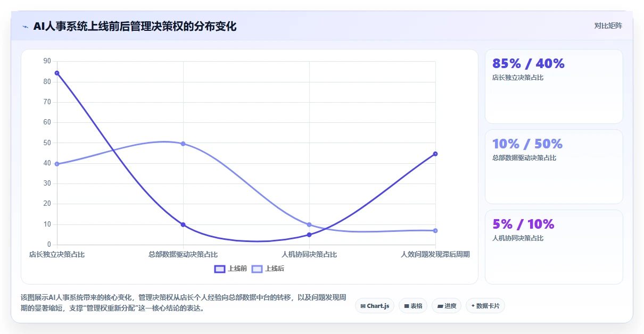Toggle the 上线后 legend series
644x334 pixels.
pos(268,269)
